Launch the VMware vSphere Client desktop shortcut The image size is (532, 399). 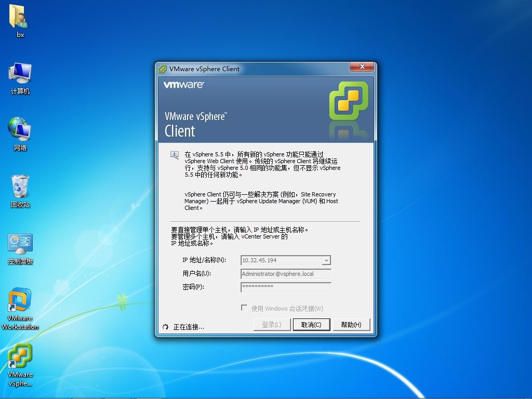tap(20, 356)
